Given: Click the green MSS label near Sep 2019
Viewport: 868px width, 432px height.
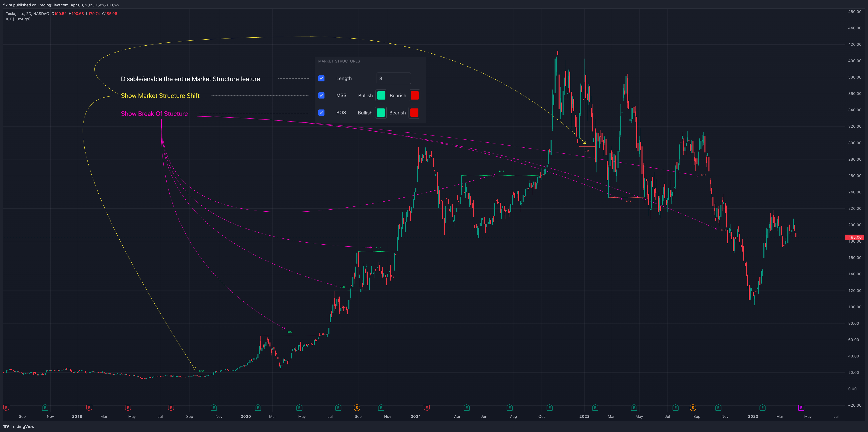Looking at the screenshot, I should click(202, 371).
